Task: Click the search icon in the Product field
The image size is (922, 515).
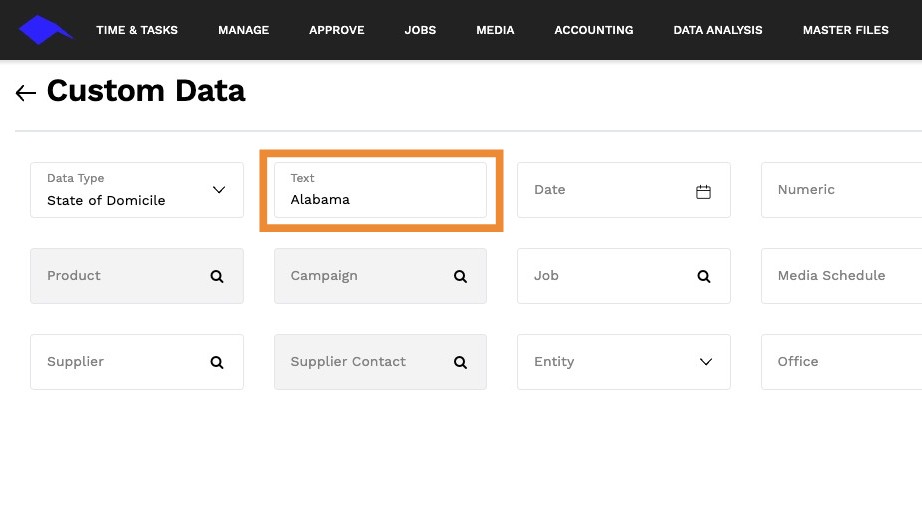Action: click(217, 276)
